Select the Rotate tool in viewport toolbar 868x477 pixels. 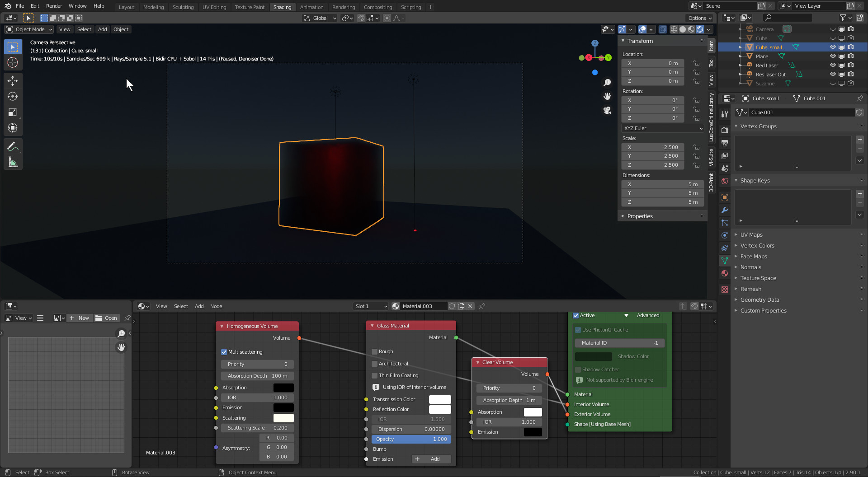click(x=13, y=97)
